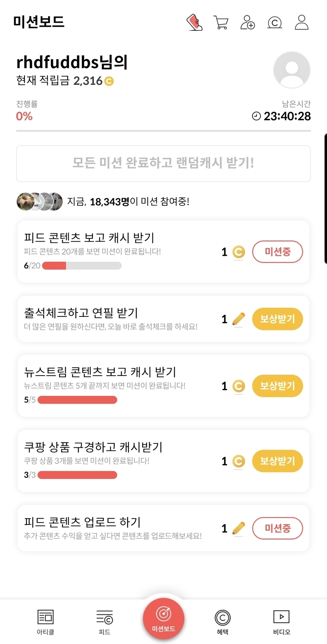Tap the gold coin beside 적립금 2,316
The width and height of the screenshot is (327, 644).
click(109, 81)
